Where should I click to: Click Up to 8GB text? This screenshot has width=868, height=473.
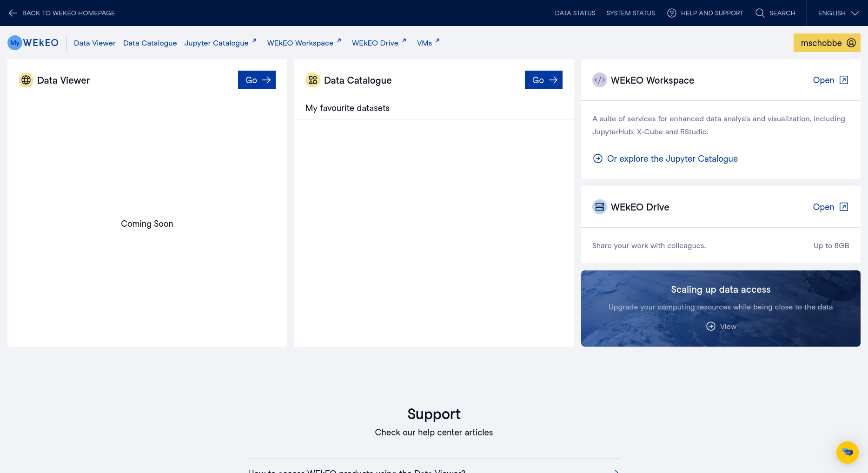click(x=831, y=245)
